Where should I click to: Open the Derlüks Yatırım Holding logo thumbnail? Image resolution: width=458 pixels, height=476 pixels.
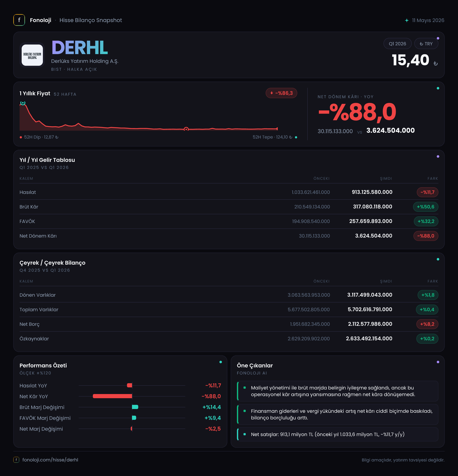pyautogui.click(x=32, y=55)
